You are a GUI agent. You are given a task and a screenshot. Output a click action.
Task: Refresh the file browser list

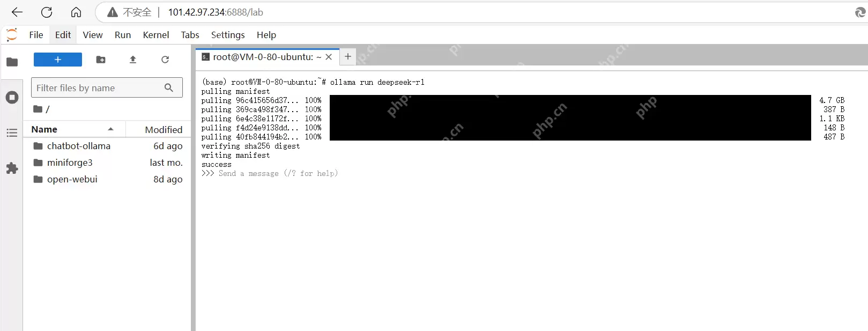[x=165, y=60]
